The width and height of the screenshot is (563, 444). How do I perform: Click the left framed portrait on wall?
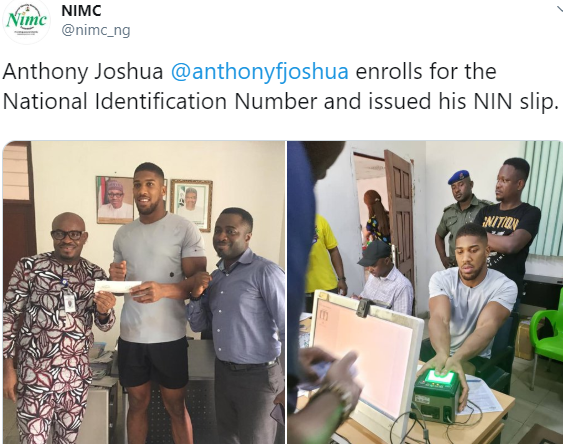(x=115, y=200)
